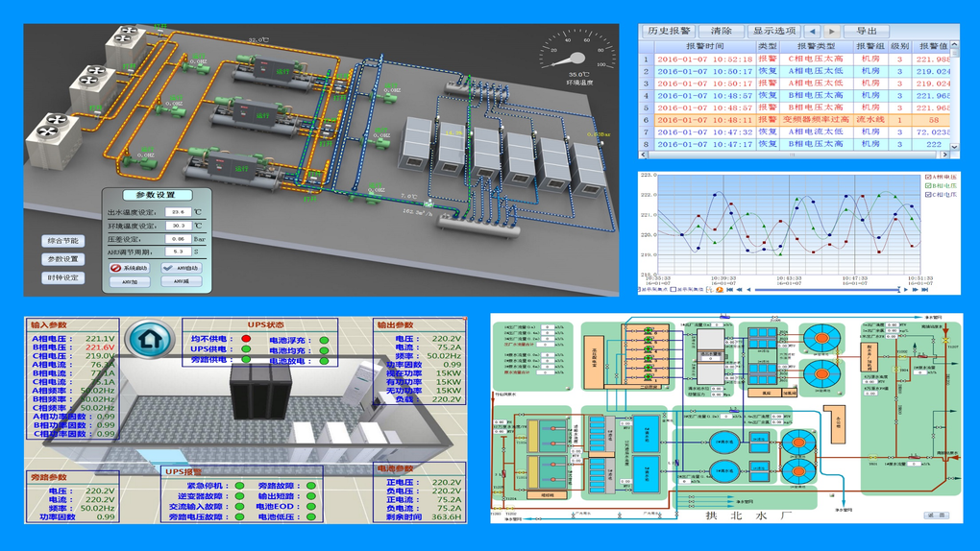
Task: Edit the 环境温度设定 value field
Action: click(178, 226)
